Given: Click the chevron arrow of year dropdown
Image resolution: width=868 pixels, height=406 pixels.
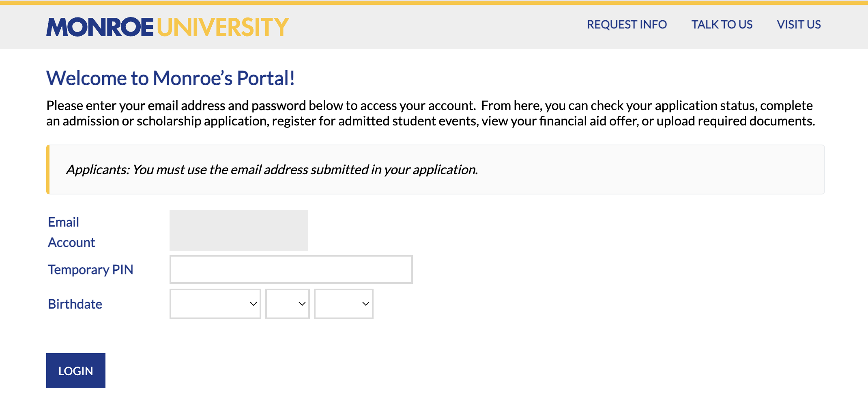Looking at the screenshot, I should tap(366, 304).
